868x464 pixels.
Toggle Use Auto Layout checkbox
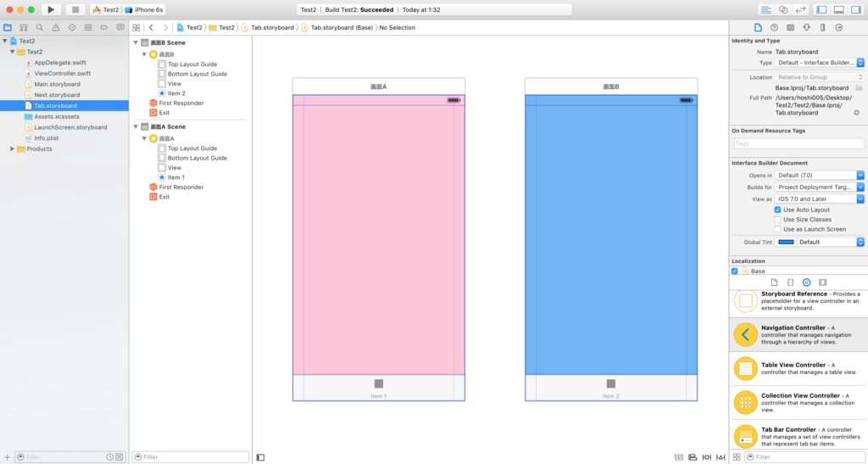point(778,210)
